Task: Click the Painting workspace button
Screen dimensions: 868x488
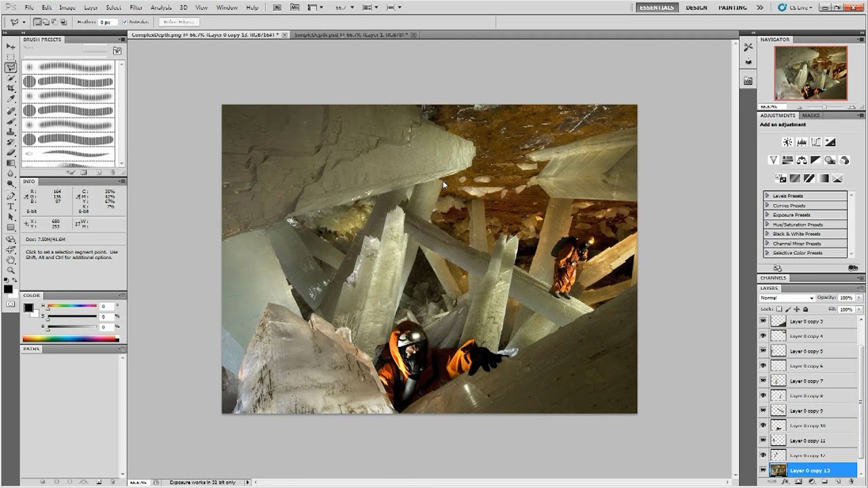Action: pos(732,7)
